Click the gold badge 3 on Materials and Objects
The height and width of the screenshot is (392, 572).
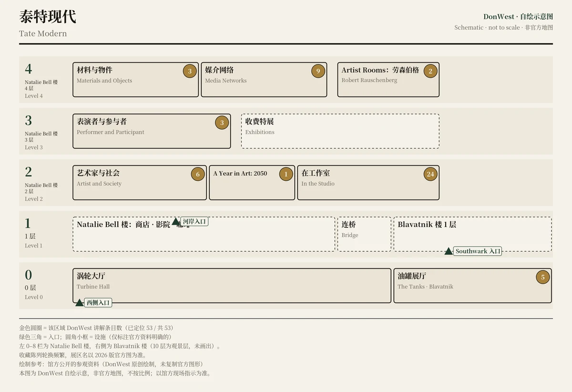pyautogui.click(x=190, y=72)
